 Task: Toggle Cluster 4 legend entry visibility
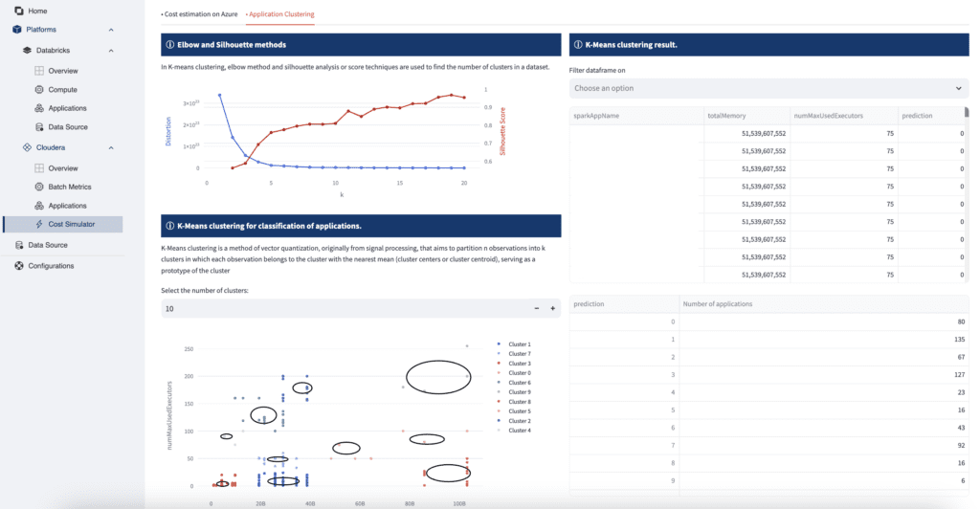520,431
